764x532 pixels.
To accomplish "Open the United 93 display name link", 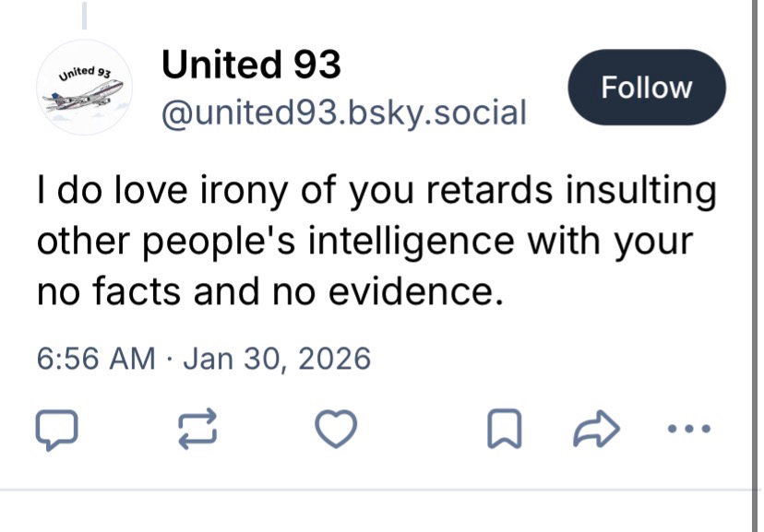I will 251,65.
